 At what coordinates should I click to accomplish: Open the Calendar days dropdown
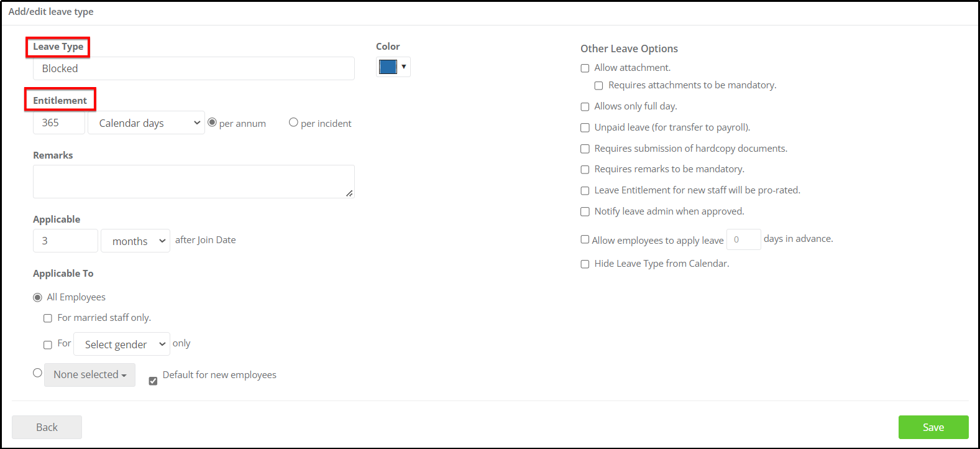pyautogui.click(x=147, y=123)
